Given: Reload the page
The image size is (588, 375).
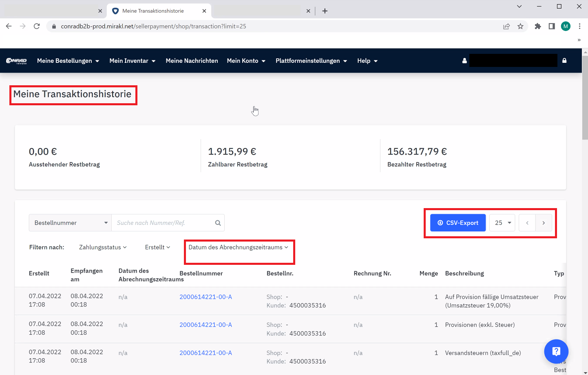Looking at the screenshot, I should tap(37, 27).
